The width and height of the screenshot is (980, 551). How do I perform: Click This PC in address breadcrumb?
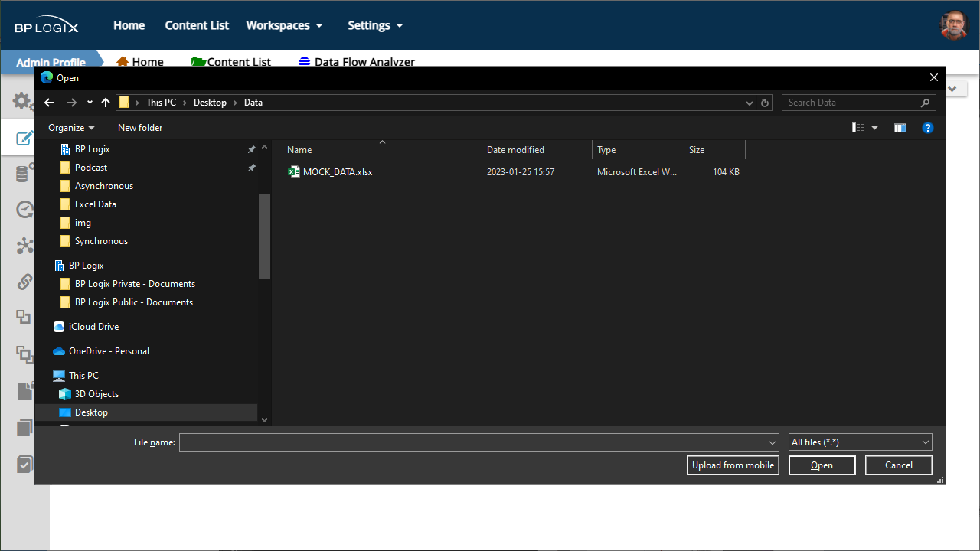[161, 103]
